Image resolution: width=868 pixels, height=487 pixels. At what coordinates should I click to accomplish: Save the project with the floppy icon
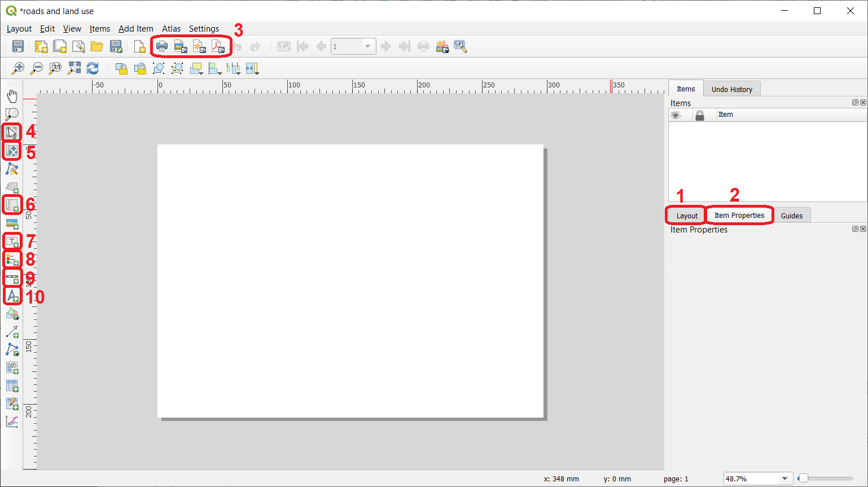click(x=18, y=46)
